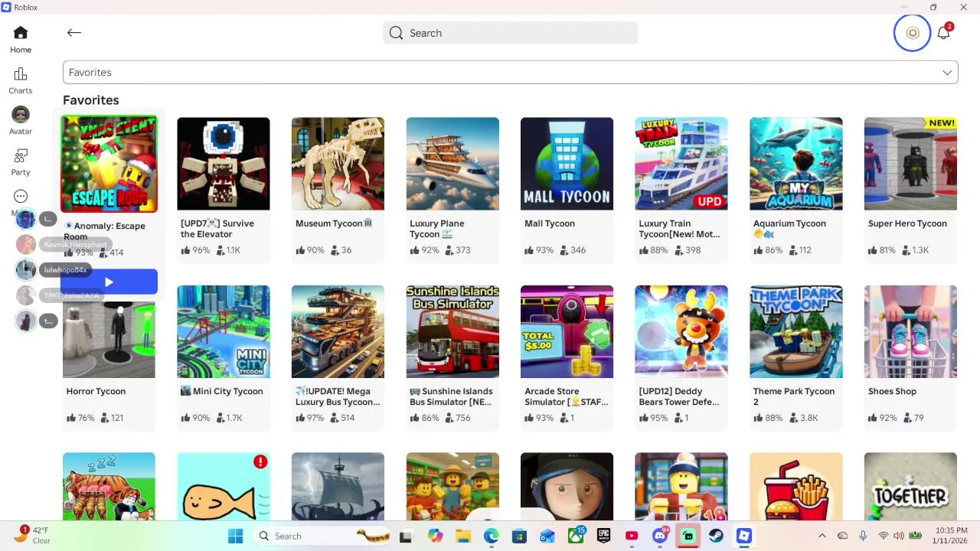
Task: Click the back arrow at top left
Action: 73,32
